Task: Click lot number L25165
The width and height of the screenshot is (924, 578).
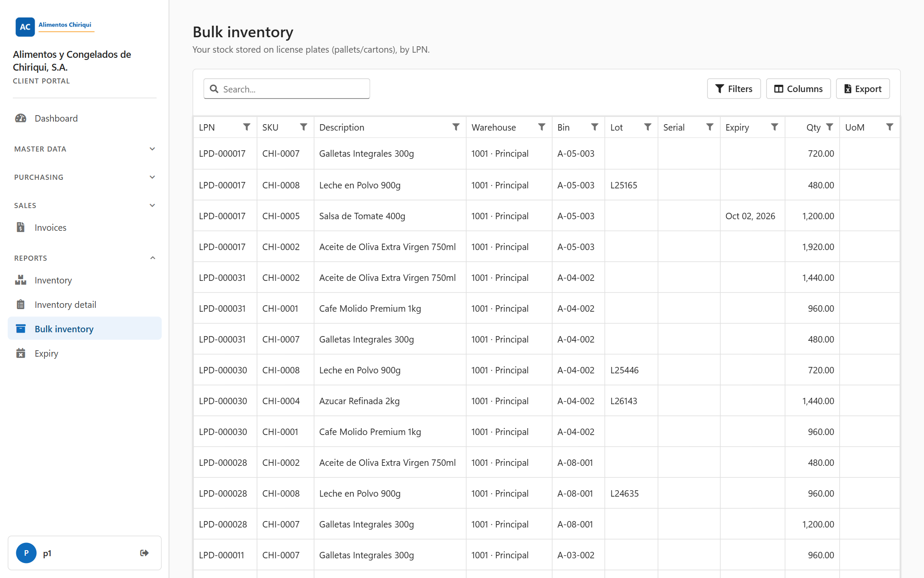Action: coord(624,185)
